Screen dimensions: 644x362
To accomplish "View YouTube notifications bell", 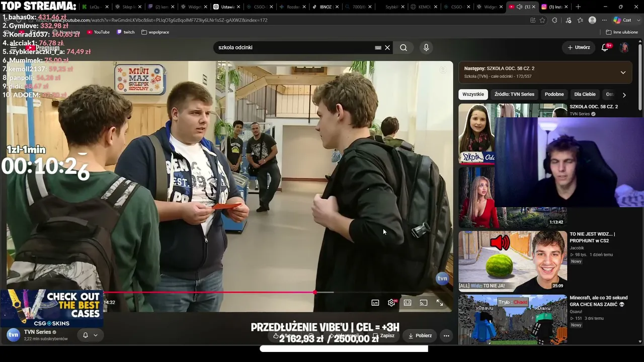I will (605, 47).
